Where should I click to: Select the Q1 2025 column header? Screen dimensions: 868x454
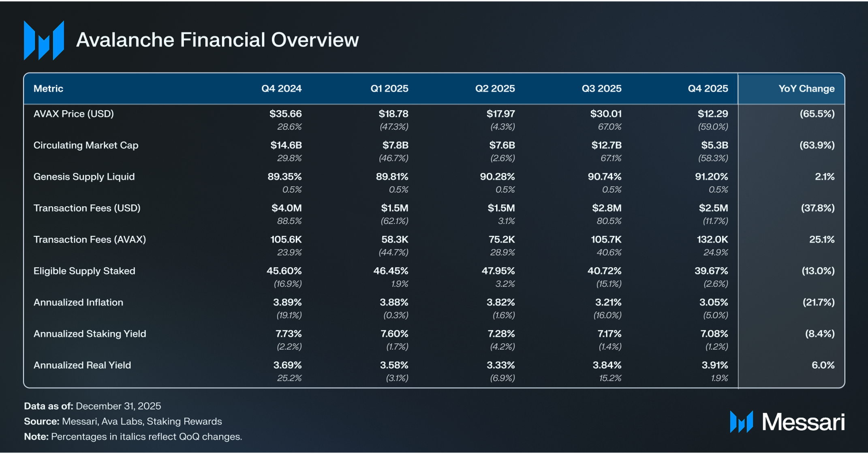(x=389, y=89)
